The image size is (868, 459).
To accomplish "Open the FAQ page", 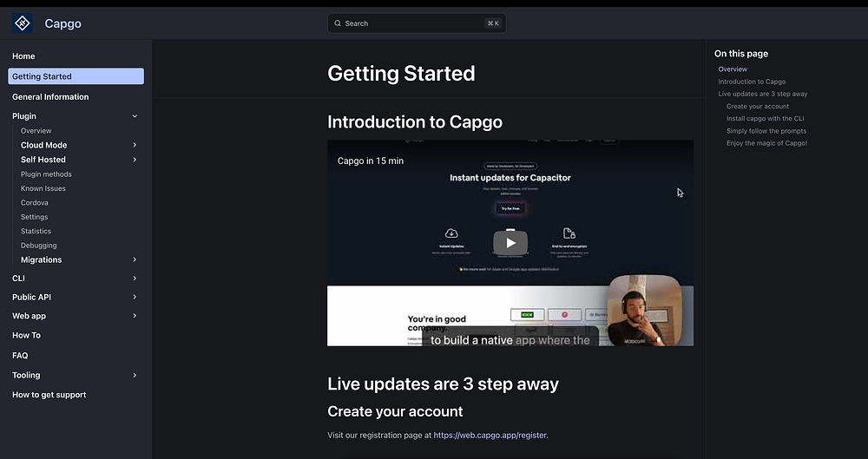I will click(20, 356).
